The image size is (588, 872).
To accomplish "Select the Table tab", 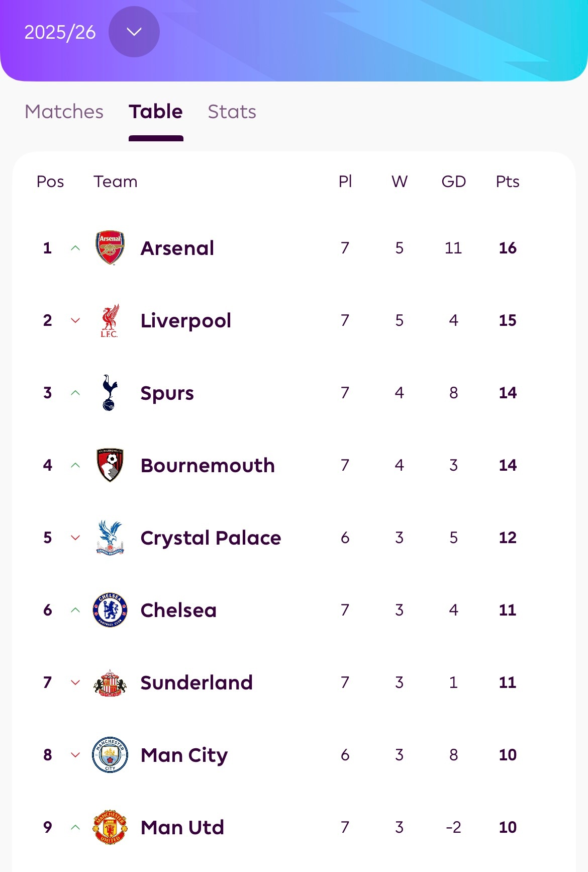I will (156, 112).
